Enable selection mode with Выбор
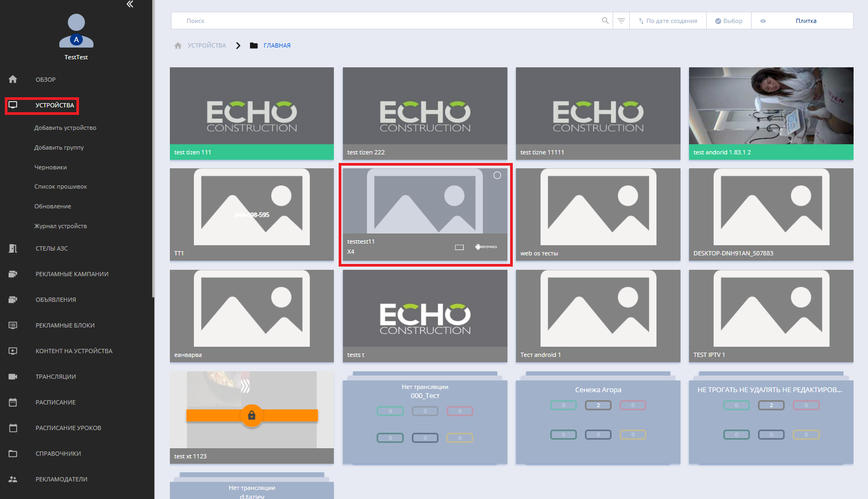868x499 pixels. click(729, 21)
